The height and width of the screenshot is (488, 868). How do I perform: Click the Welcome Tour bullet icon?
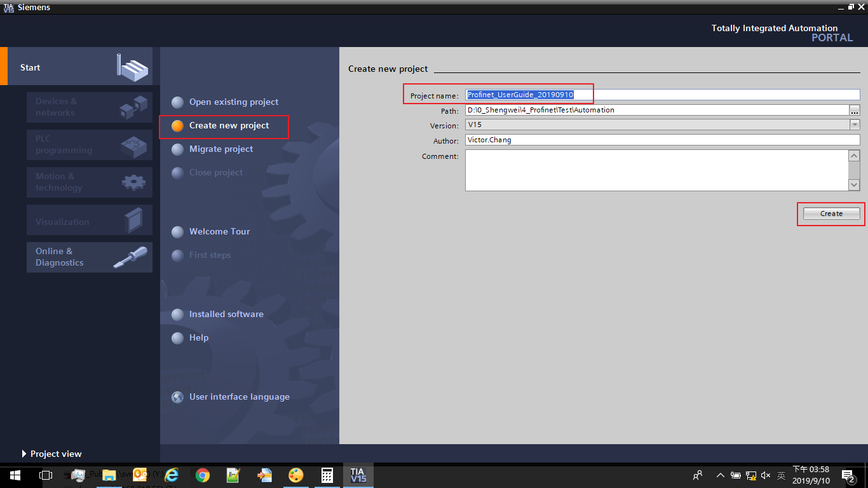coord(178,232)
